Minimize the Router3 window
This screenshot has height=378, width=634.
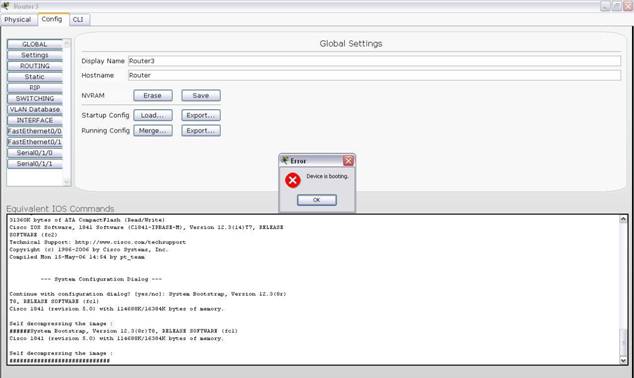[605, 6]
